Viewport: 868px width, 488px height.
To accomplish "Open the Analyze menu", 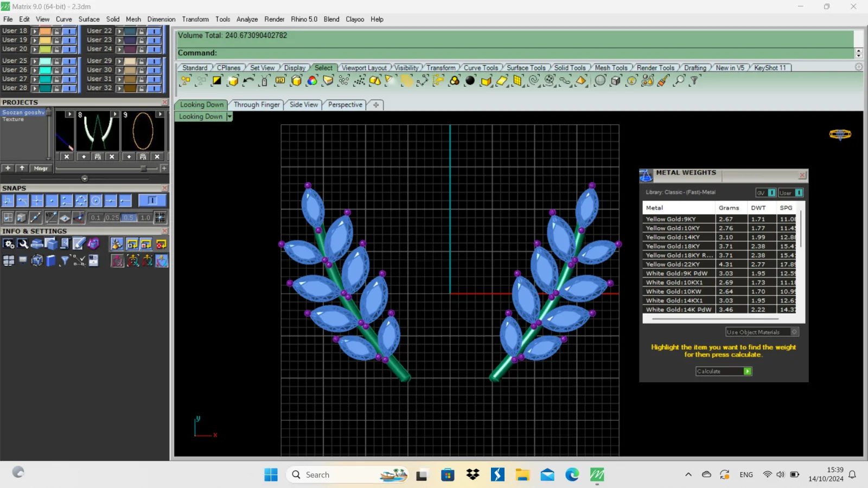I will tap(247, 19).
